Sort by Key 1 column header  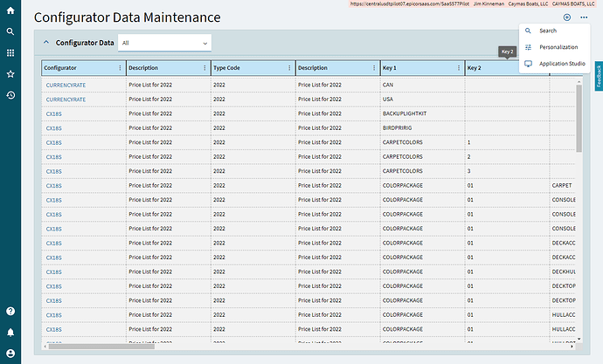(389, 68)
